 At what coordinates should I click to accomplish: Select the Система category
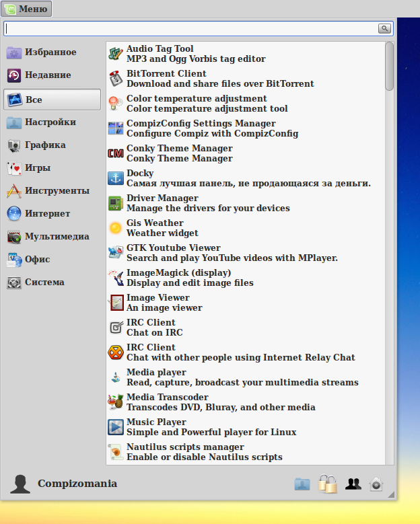52,283
